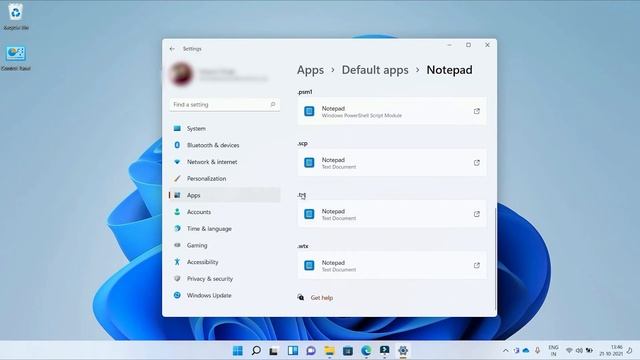This screenshot has height=360, width=640.
Task: Open Accessibility settings
Action: (x=224, y=262)
